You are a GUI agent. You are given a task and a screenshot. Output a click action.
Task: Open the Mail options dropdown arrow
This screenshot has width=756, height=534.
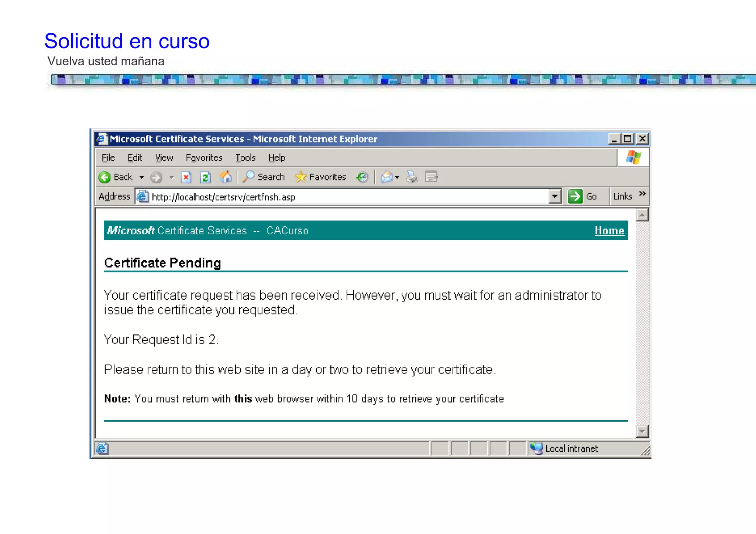click(397, 178)
